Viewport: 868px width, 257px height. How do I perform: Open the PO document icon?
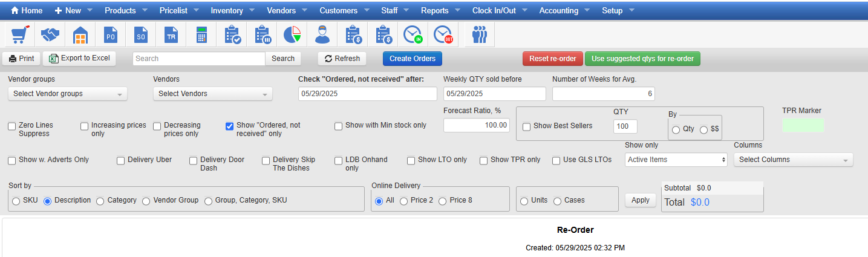click(110, 35)
